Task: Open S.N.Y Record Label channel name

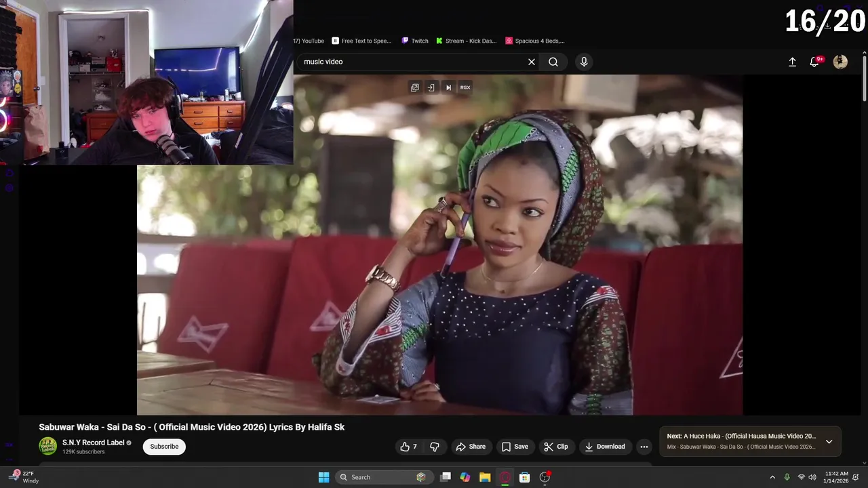Action: [x=94, y=443]
